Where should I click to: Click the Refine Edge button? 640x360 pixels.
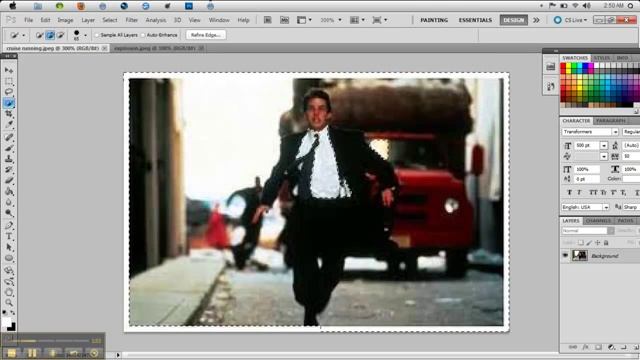coord(206,35)
